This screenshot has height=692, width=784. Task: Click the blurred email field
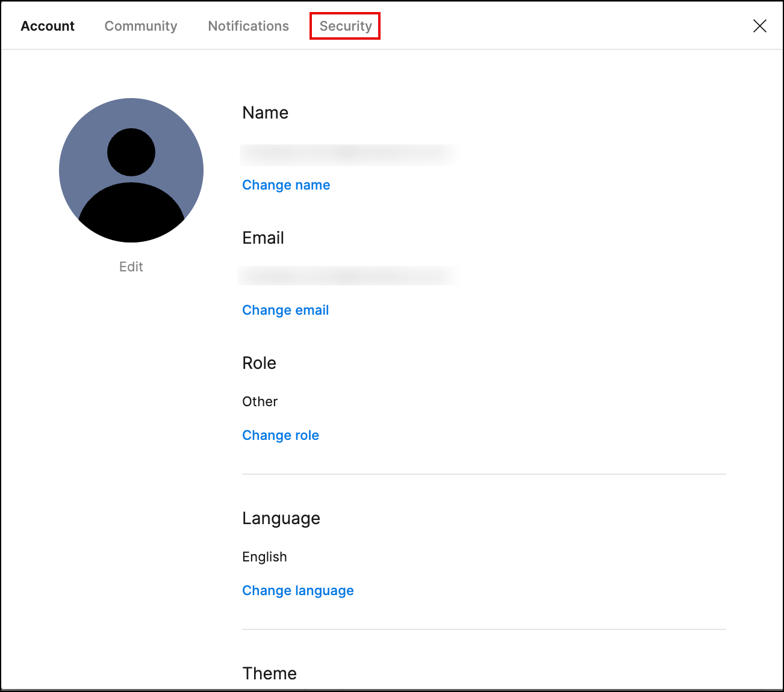click(349, 276)
